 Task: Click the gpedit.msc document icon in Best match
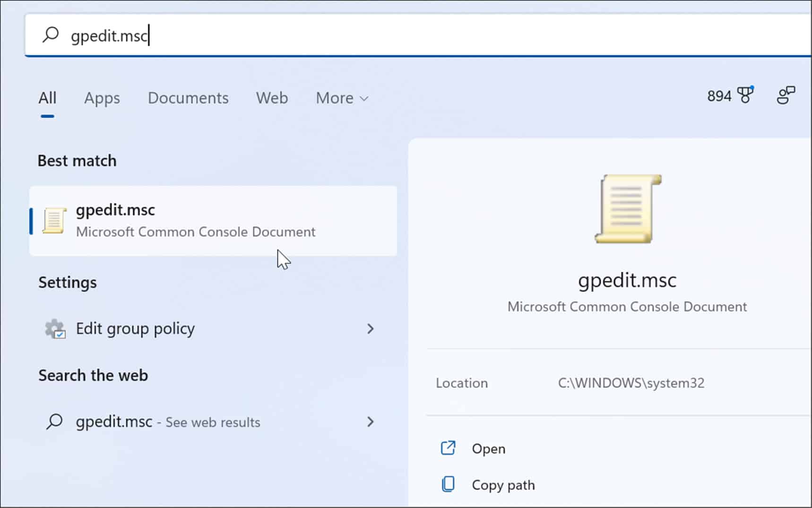pos(53,220)
